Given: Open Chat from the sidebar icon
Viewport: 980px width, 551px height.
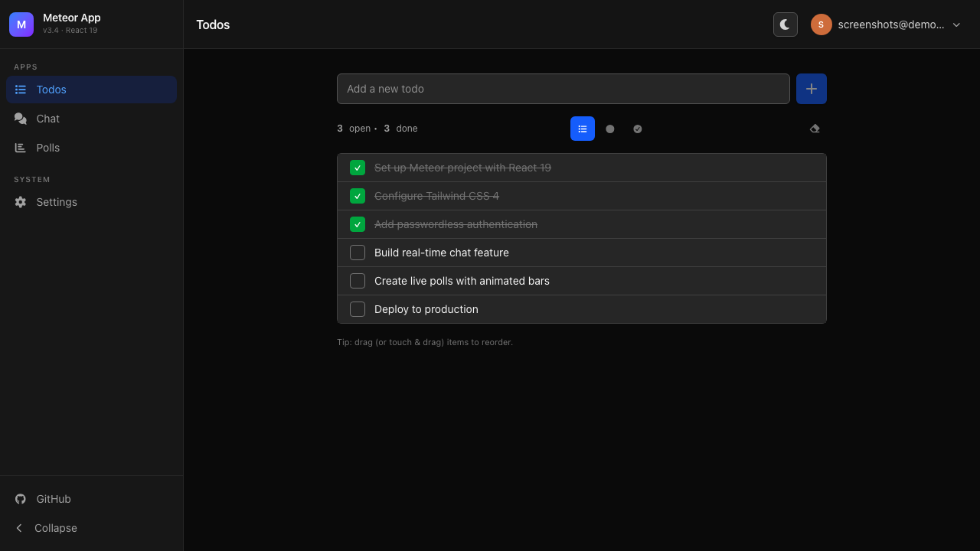Looking at the screenshot, I should pos(20,119).
